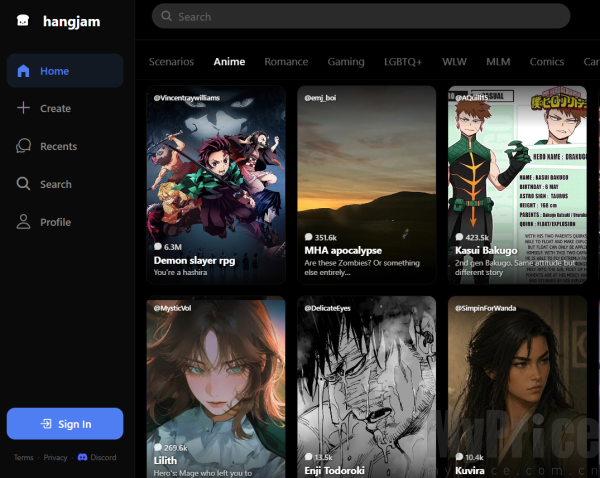600x478 pixels.
Task: Switch to the Romance tab
Action: pos(286,62)
